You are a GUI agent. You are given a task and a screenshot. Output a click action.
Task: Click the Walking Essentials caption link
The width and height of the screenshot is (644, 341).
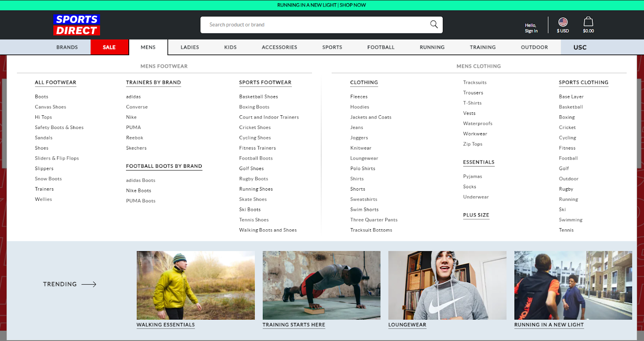point(166,325)
